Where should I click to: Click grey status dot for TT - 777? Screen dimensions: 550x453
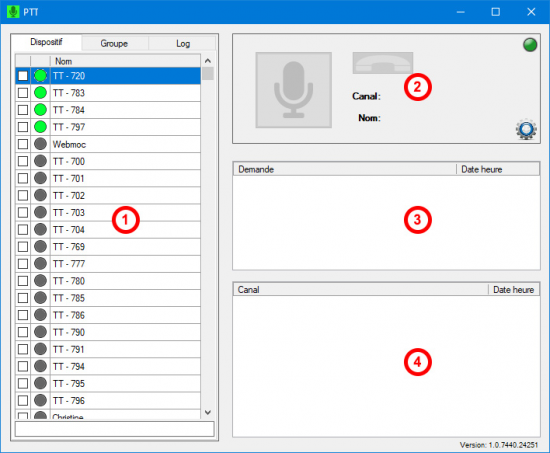tap(40, 264)
